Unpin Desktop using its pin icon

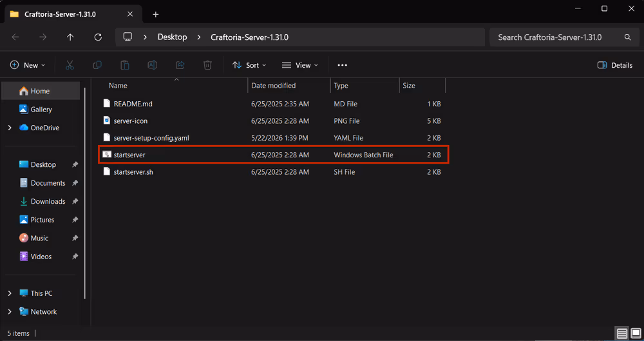(75, 164)
